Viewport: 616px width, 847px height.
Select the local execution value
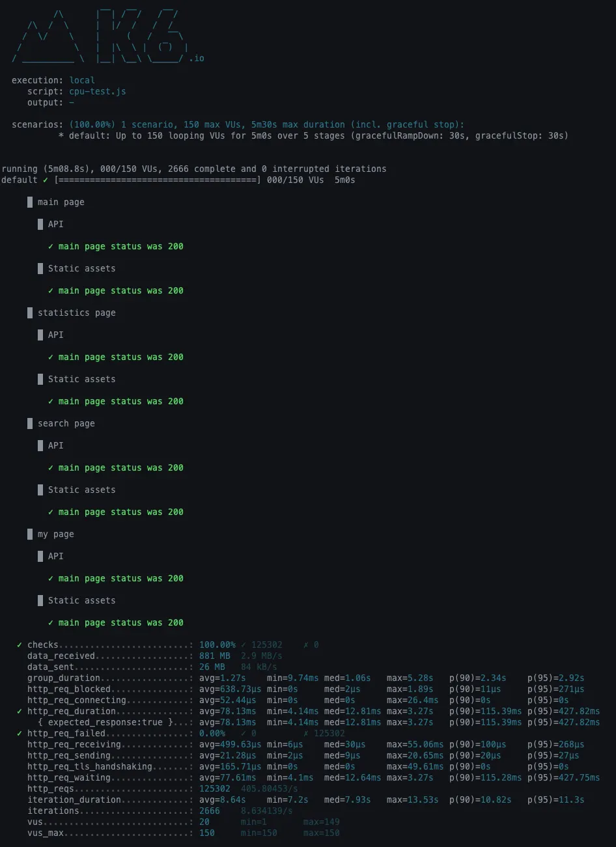coord(82,81)
